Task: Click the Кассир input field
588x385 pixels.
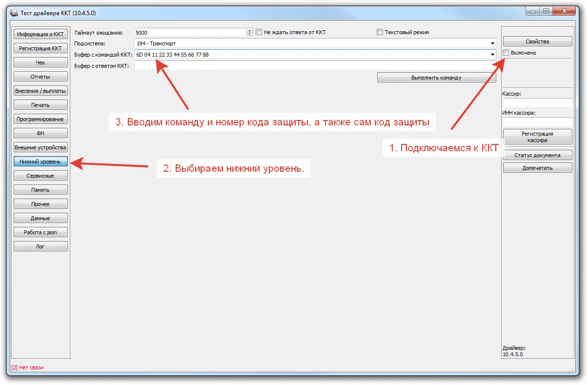Action: (537, 103)
